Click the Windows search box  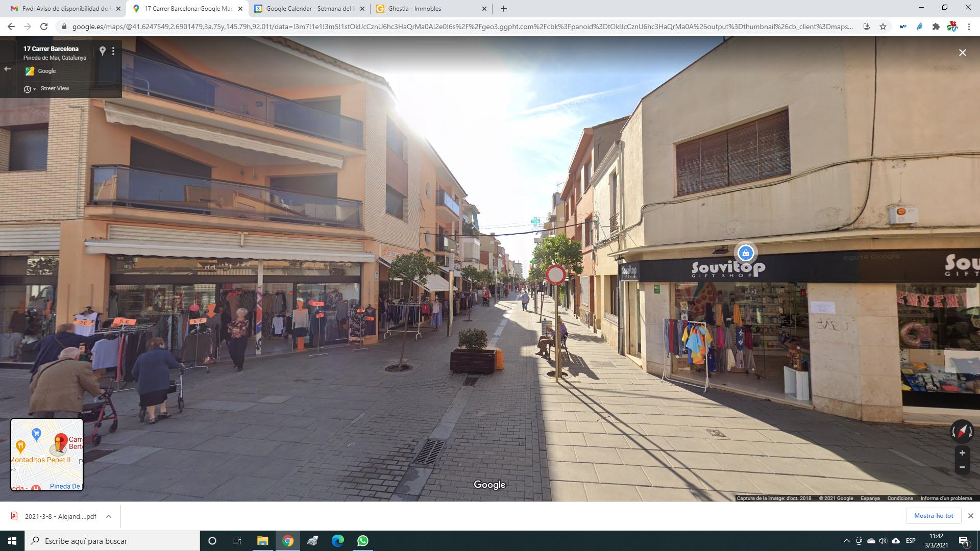pos(112,541)
